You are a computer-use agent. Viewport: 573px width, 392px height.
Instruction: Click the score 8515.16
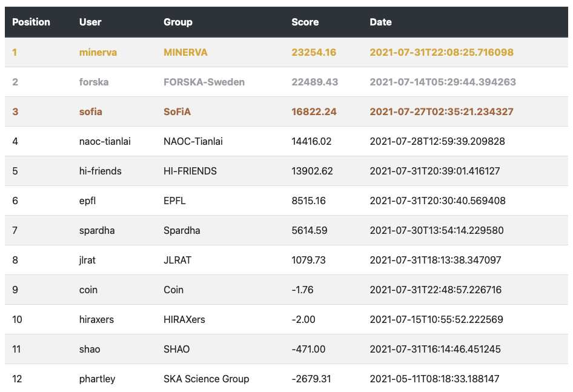308,201
